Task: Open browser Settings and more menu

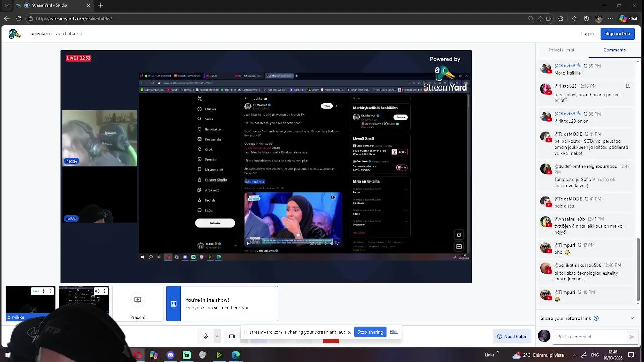Action: (x=610, y=19)
